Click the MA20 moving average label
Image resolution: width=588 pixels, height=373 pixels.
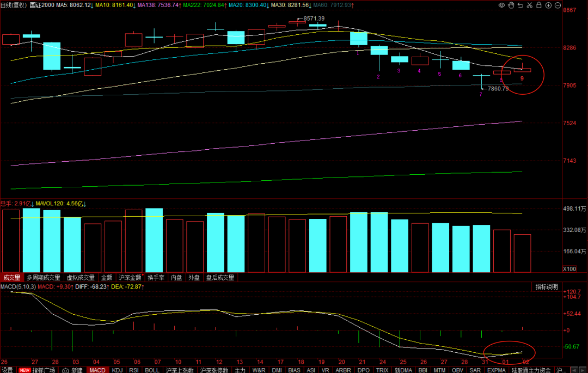[248, 5]
